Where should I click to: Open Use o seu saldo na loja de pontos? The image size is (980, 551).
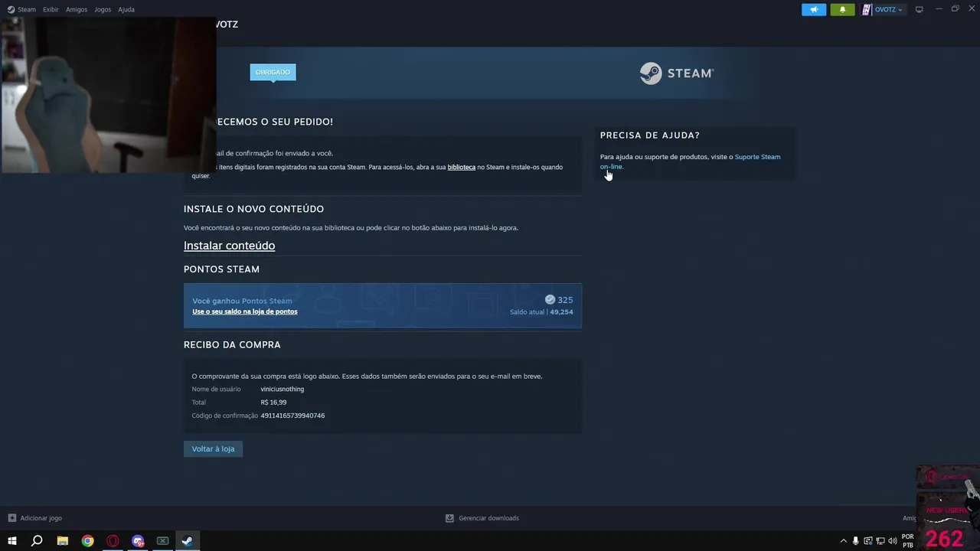245,311
